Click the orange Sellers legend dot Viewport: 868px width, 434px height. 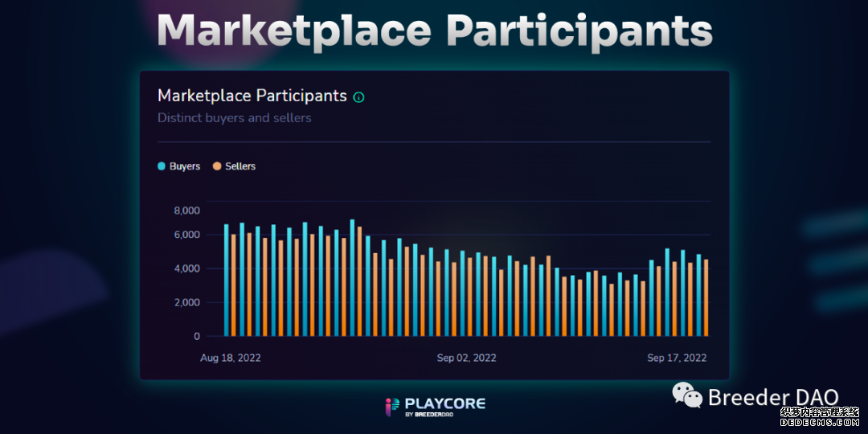pos(216,166)
